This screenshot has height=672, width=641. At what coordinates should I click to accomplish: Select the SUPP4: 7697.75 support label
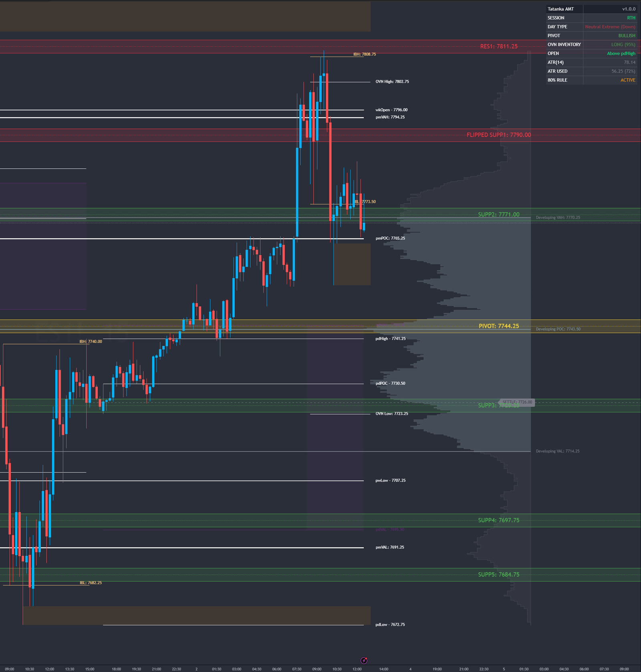pyautogui.click(x=499, y=520)
